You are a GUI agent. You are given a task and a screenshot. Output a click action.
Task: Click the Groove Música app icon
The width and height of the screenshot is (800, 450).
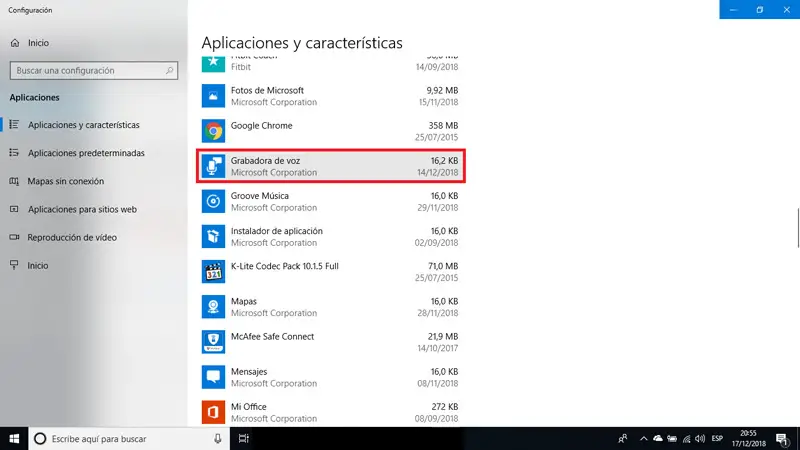213,202
